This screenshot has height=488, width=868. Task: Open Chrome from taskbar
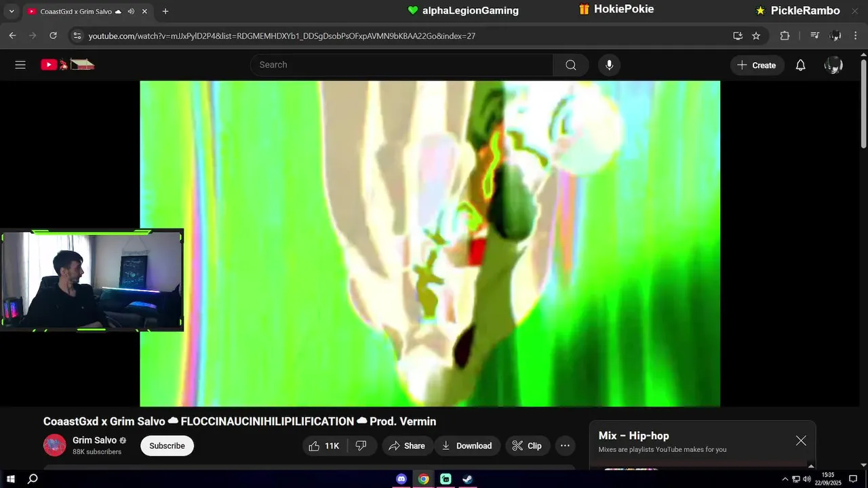point(423,479)
